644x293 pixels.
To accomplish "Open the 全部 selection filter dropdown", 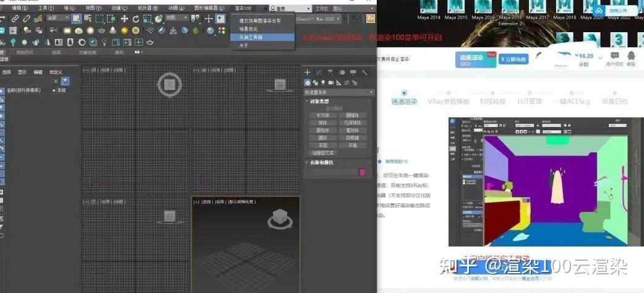I will coord(58,18).
